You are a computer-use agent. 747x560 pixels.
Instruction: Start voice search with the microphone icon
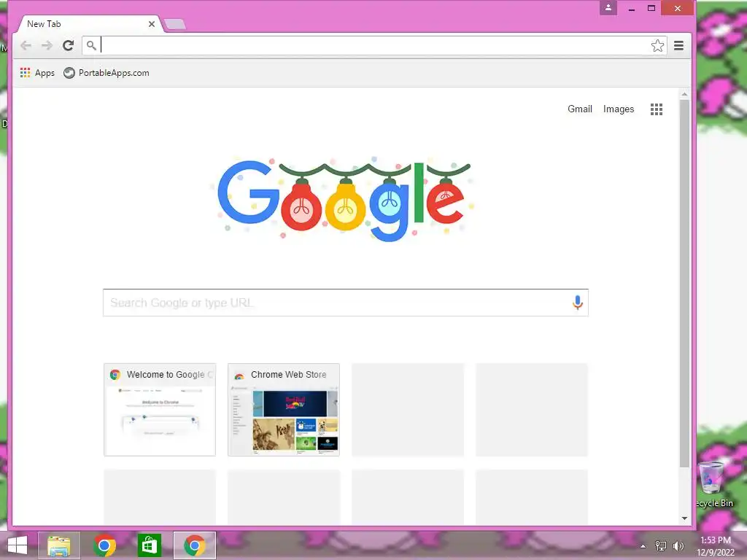(578, 303)
